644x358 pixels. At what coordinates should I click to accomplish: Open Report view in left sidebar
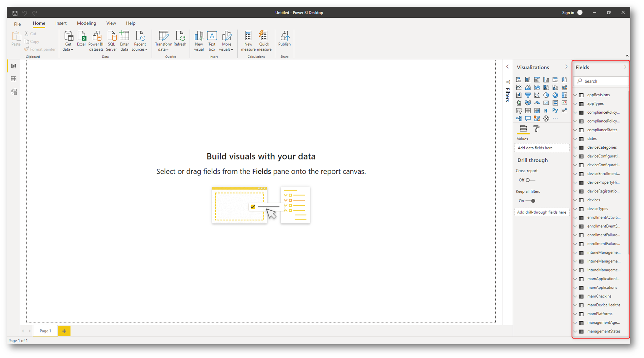(x=14, y=66)
